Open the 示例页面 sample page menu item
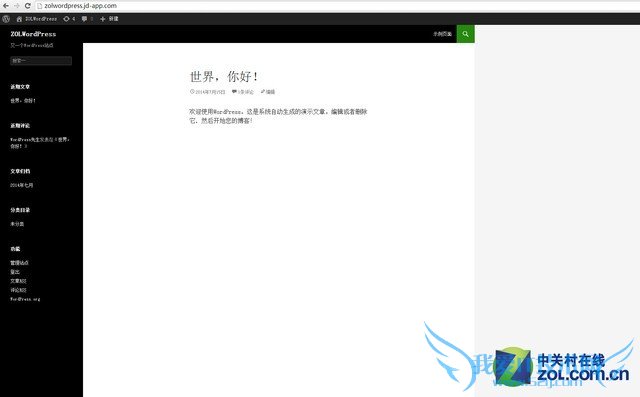 pyautogui.click(x=442, y=34)
